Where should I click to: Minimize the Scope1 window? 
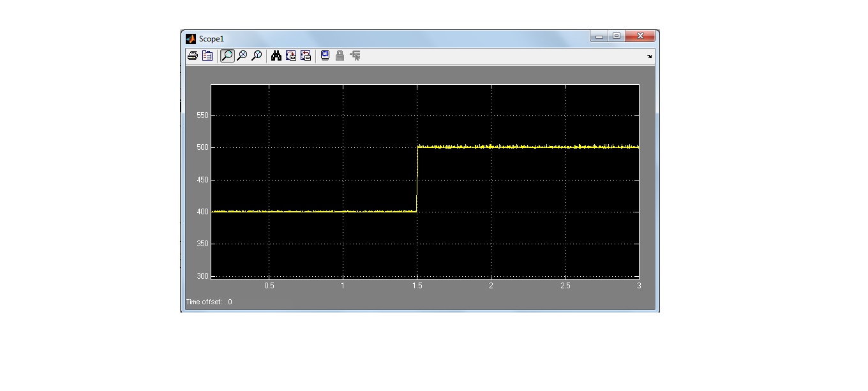(599, 36)
